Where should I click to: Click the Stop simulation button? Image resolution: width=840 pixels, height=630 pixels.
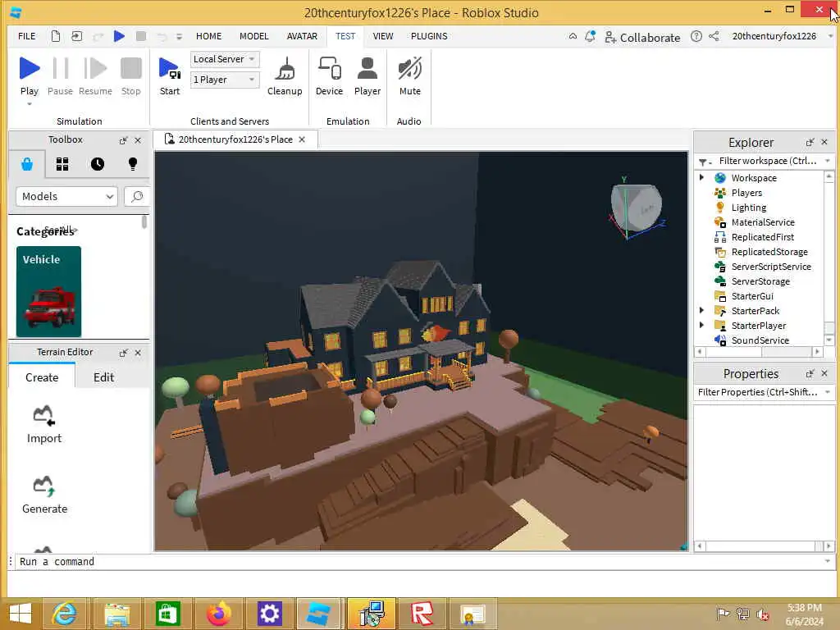130,75
